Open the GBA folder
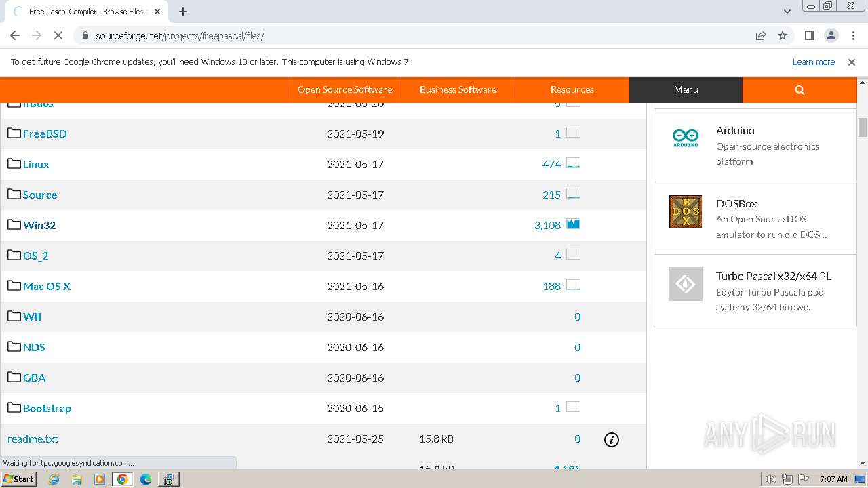The height and width of the screenshot is (488, 868). 34,378
